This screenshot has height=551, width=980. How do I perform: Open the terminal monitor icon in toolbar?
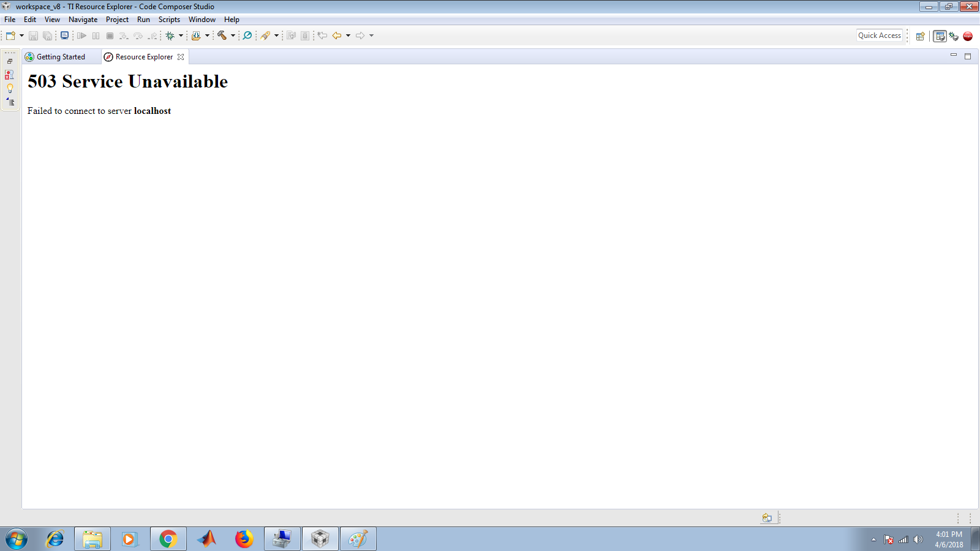pos(64,36)
